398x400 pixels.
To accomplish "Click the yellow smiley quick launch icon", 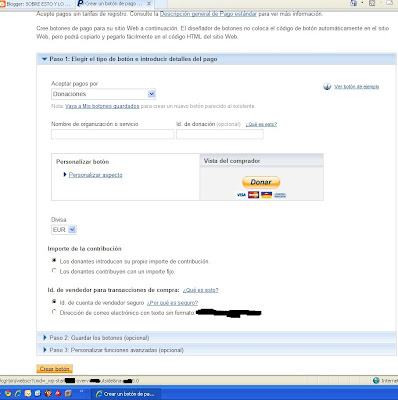I will (28, 394).
